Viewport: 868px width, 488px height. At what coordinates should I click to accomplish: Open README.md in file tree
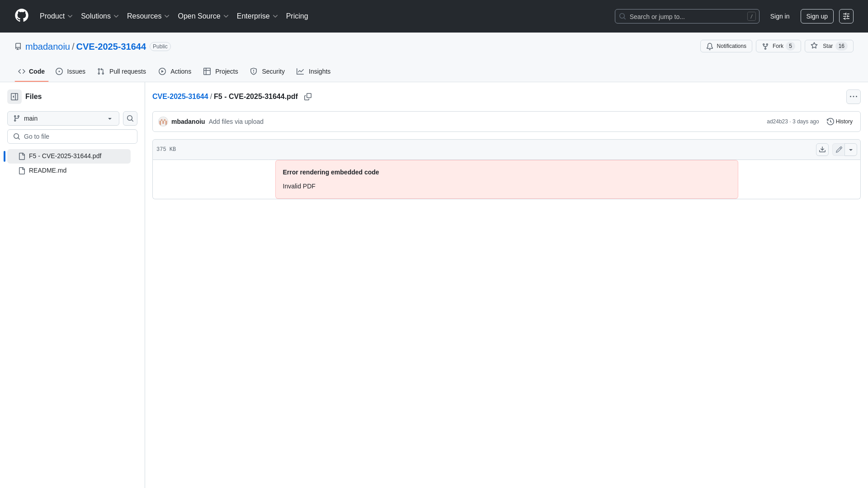69,171
